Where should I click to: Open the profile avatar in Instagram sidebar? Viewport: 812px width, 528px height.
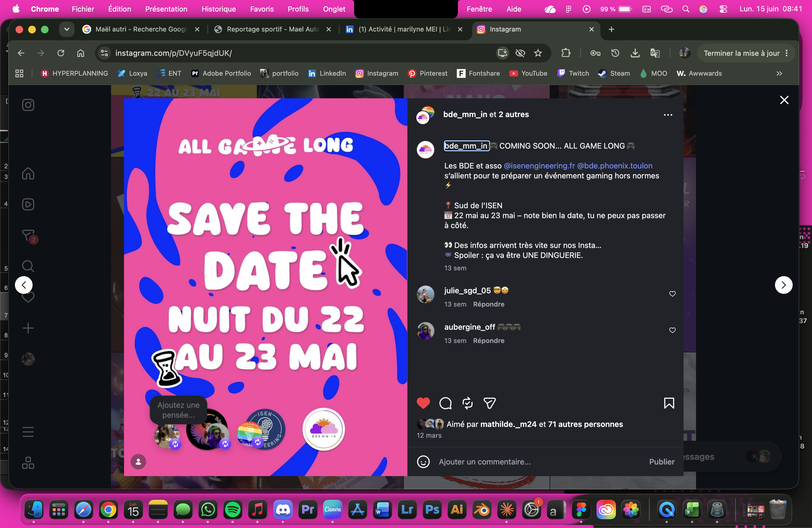28,359
